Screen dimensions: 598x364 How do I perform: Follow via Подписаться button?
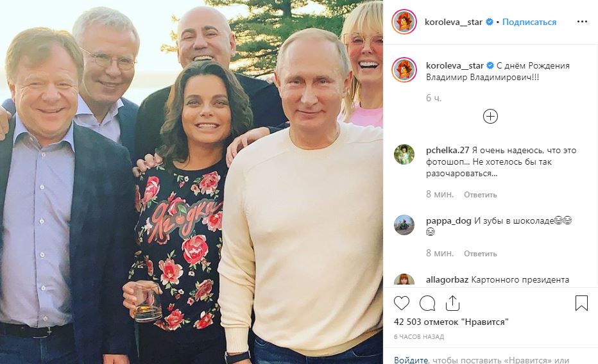[x=529, y=22]
